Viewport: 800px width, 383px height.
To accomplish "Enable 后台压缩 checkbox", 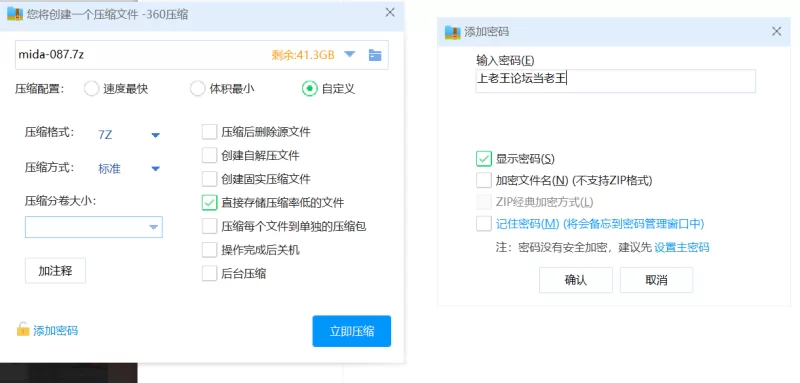I will click(209, 273).
